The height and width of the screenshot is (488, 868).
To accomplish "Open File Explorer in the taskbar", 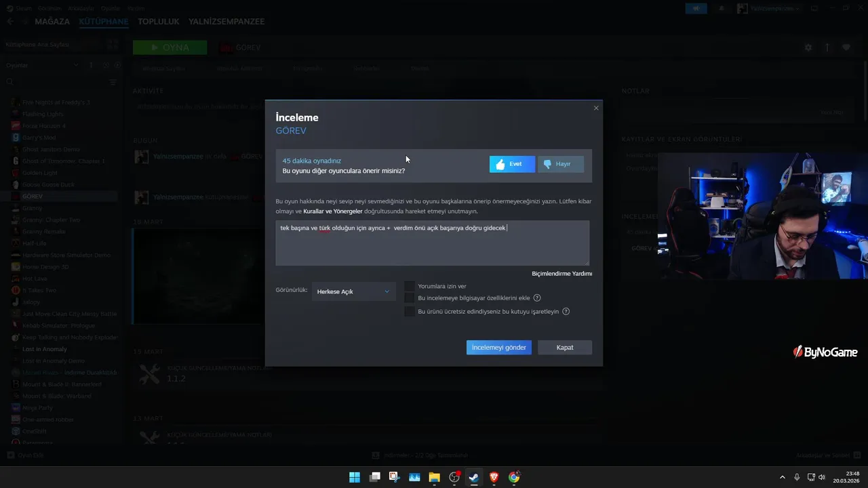I will (434, 477).
